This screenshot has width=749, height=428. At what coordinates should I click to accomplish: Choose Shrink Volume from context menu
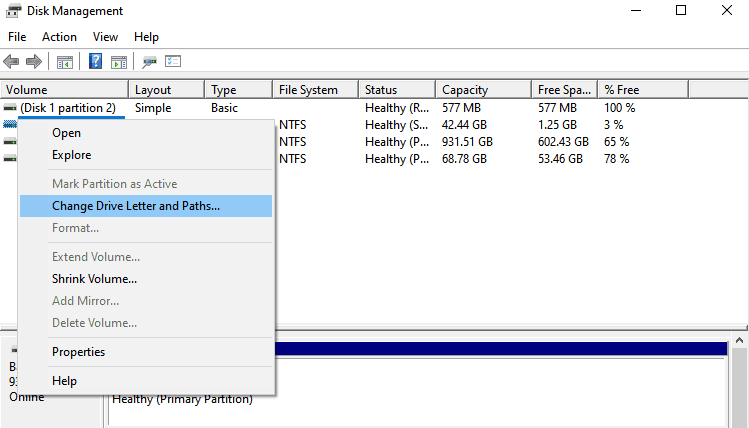[94, 279]
